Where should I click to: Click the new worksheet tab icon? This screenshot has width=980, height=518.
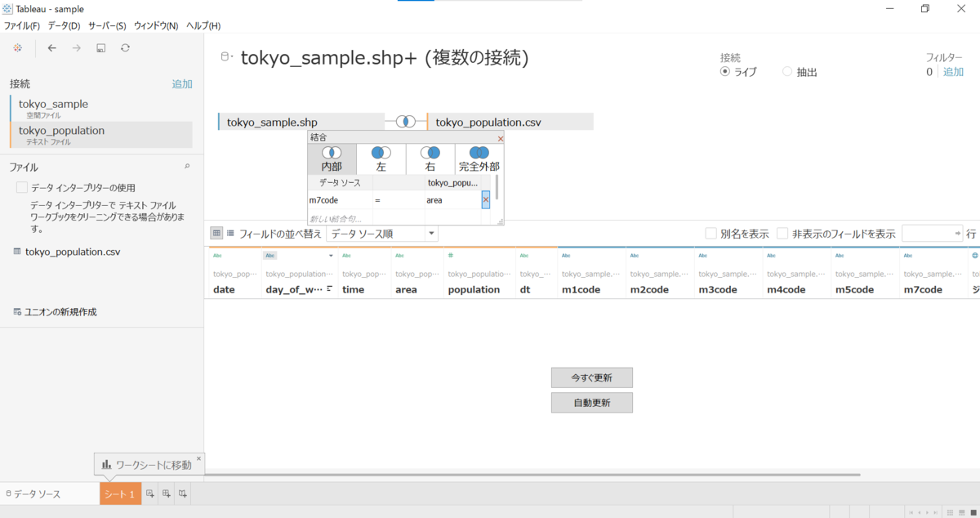coord(149,493)
